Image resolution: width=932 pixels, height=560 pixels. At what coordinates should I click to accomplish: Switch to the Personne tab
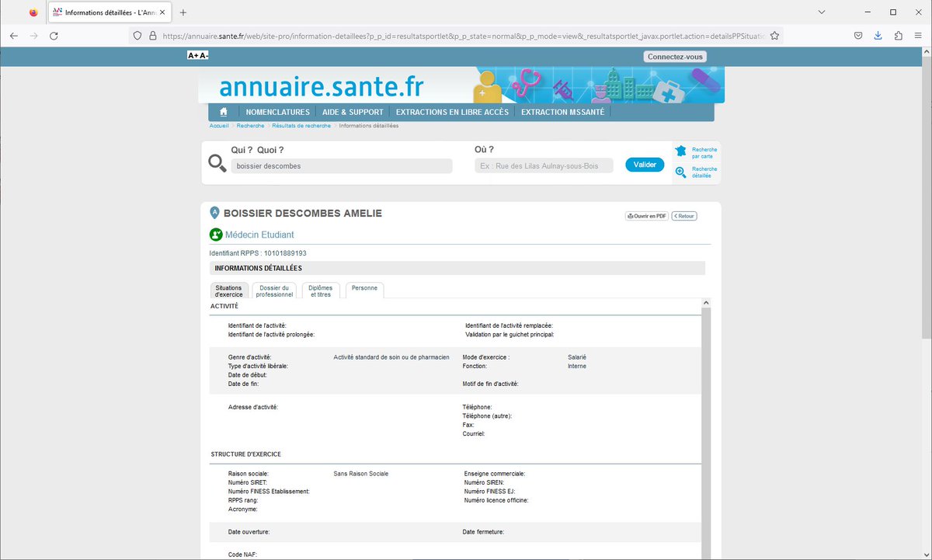[x=364, y=290]
